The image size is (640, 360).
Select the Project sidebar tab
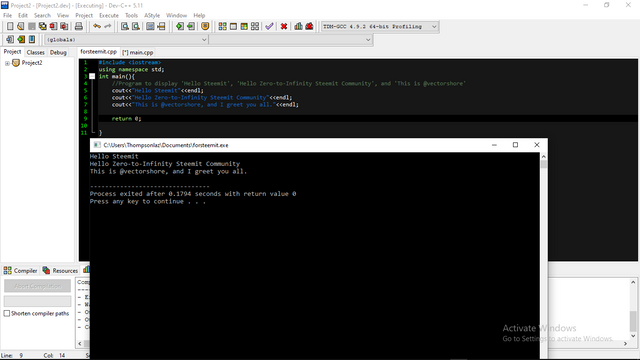(12, 52)
